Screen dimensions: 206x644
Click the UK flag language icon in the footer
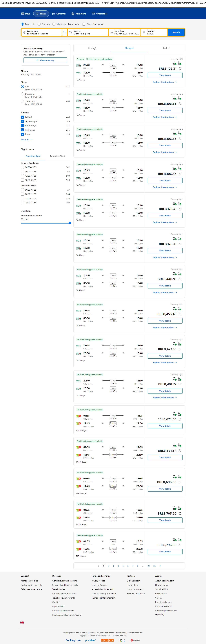22,622
